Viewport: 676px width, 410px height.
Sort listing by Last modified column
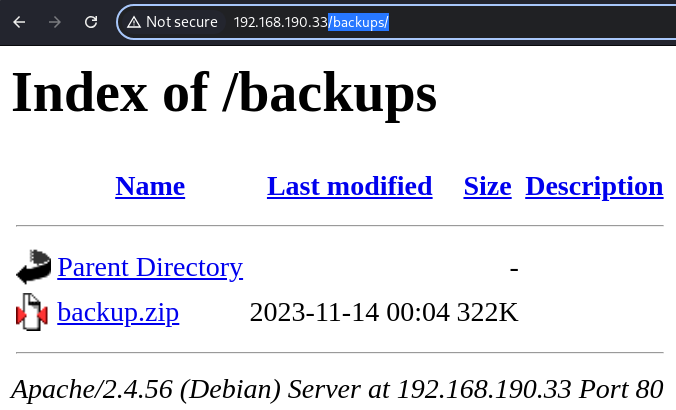click(x=350, y=186)
